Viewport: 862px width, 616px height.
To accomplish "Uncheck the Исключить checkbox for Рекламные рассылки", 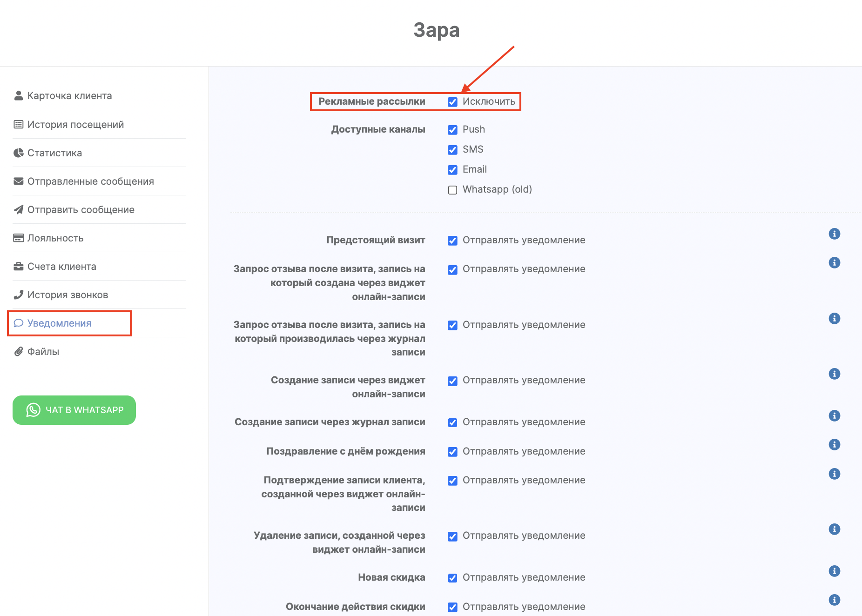I will 452,102.
